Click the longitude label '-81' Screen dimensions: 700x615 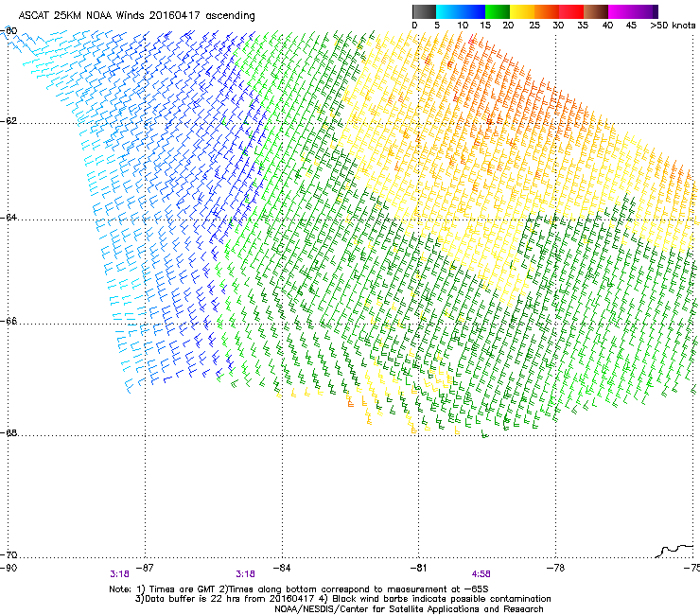(x=418, y=568)
